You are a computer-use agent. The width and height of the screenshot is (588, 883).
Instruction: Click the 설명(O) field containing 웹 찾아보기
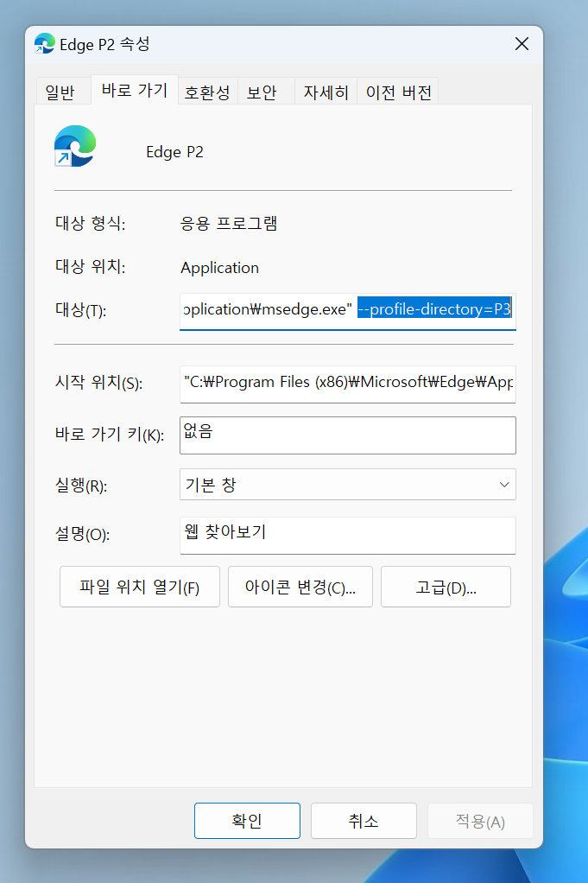tap(348, 536)
